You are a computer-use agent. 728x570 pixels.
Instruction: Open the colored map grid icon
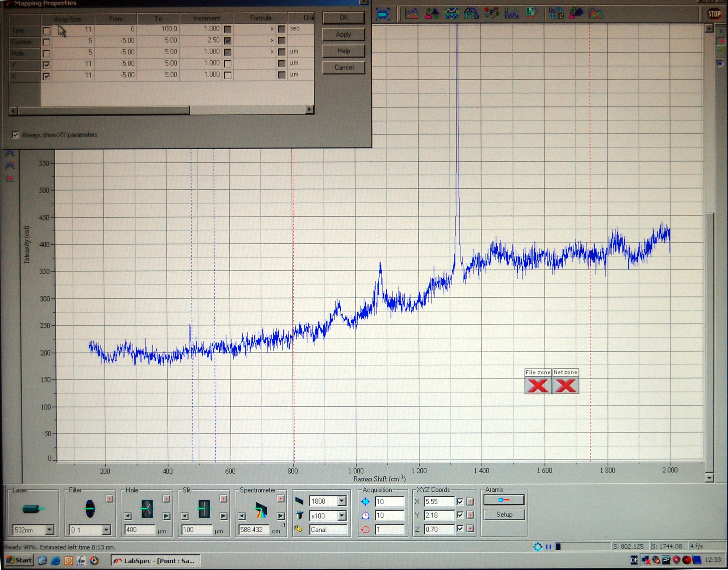pos(531,13)
